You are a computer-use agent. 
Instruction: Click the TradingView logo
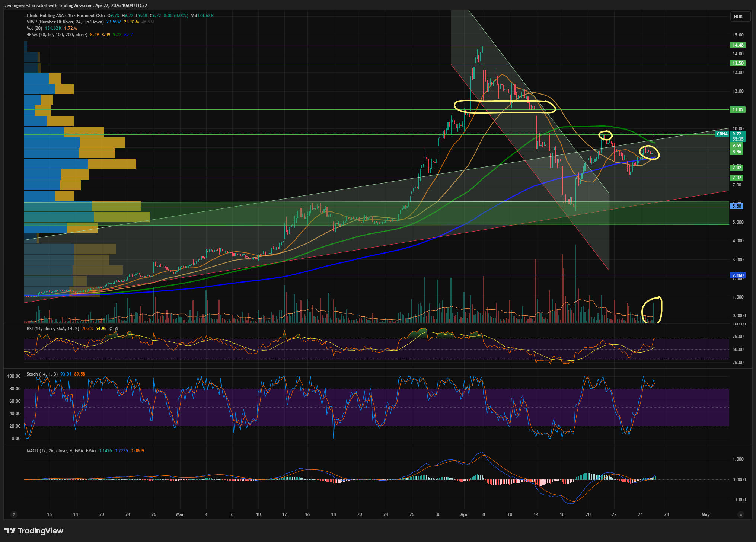[34, 531]
